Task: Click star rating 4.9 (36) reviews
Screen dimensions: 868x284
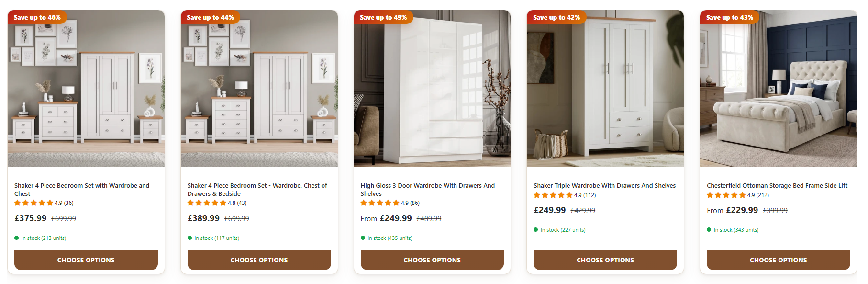Action: click(x=44, y=203)
